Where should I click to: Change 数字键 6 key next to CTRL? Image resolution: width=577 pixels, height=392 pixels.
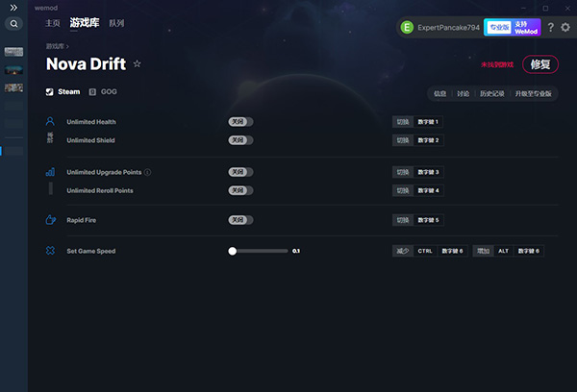(452, 251)
